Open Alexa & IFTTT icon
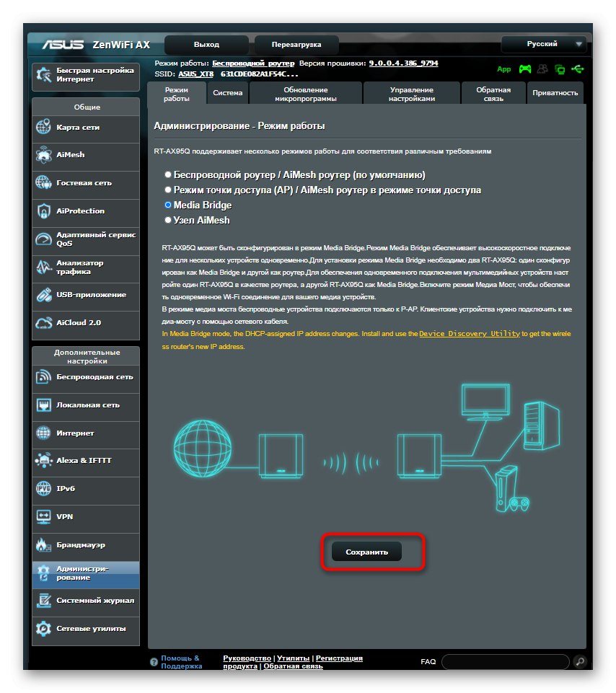 tap(43, 461)
